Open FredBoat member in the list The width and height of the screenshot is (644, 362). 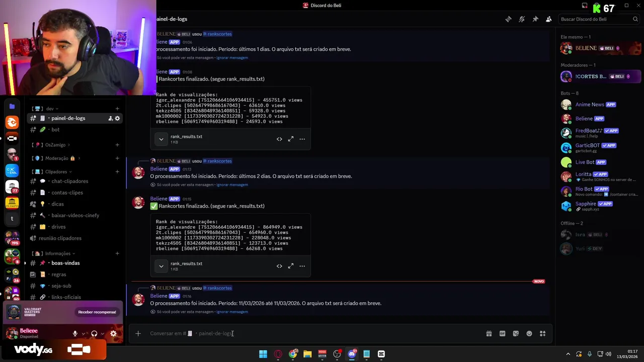(600, 133)
